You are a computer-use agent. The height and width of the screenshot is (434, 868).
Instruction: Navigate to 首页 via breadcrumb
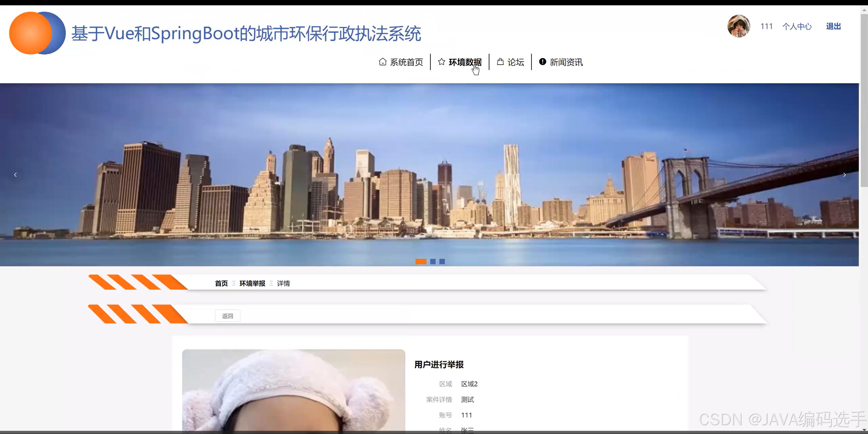[221, 283]
